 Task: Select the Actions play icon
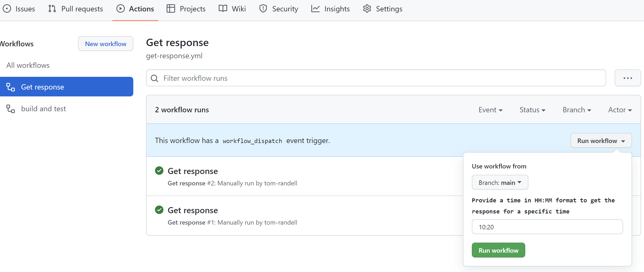pos(121,8)
